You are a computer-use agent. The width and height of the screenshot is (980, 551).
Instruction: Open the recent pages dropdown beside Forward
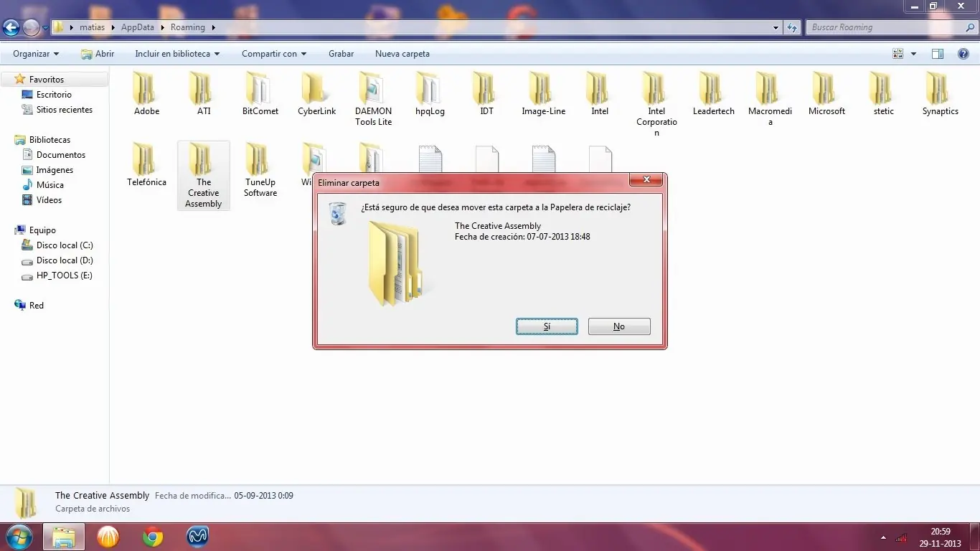pos(45,28)
